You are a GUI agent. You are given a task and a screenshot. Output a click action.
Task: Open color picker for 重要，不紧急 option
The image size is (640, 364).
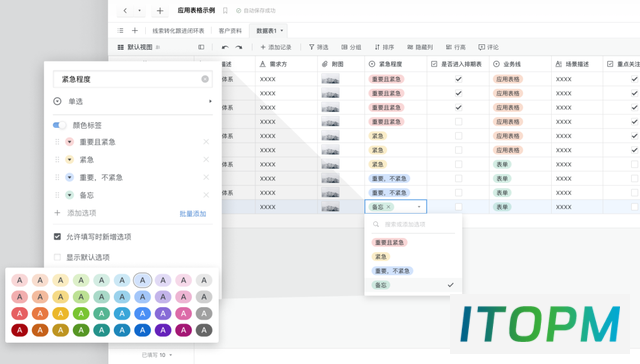[69, 178]
